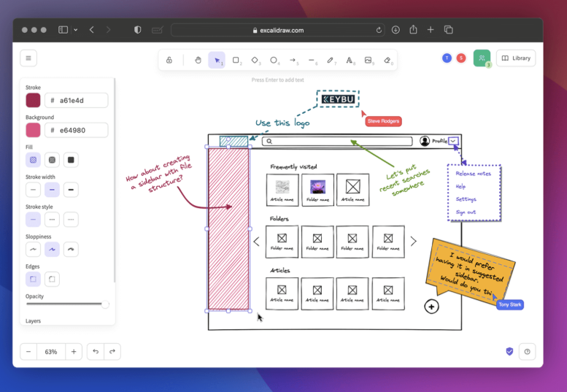
Task: Choose hachure fill style
Action: pos(33,160)
